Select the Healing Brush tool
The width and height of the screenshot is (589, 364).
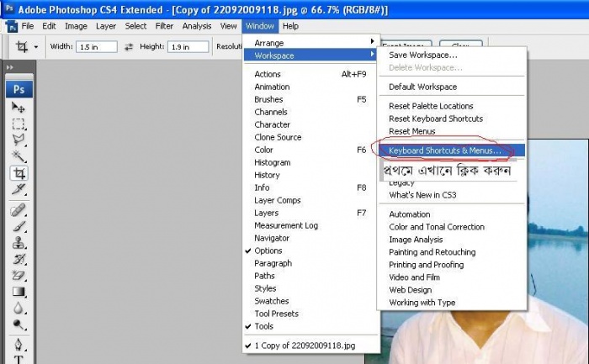tap(19, 210)
